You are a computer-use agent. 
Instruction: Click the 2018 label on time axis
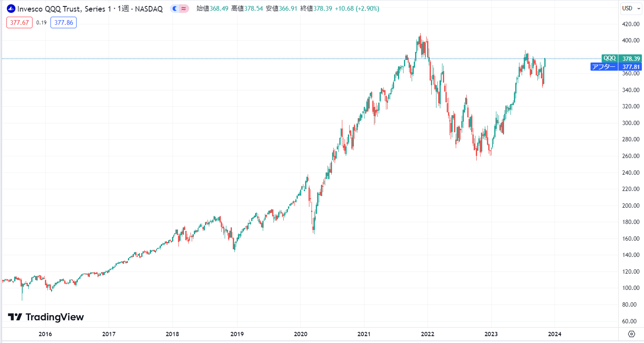172,334
